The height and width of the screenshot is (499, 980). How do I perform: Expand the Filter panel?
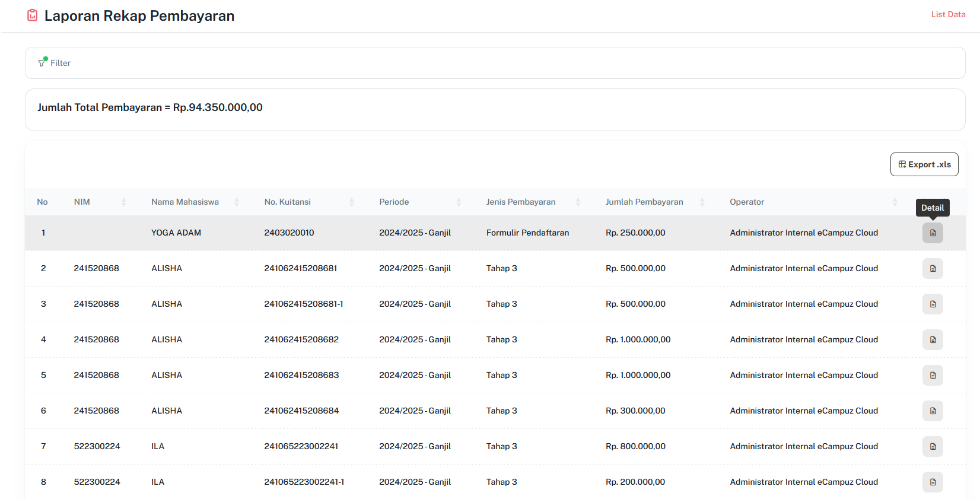[495, 63]
